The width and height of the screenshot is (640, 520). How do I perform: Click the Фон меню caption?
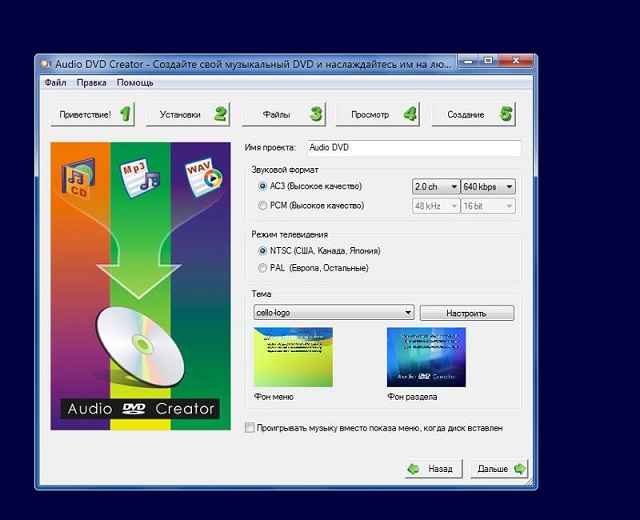click(273, 397)
